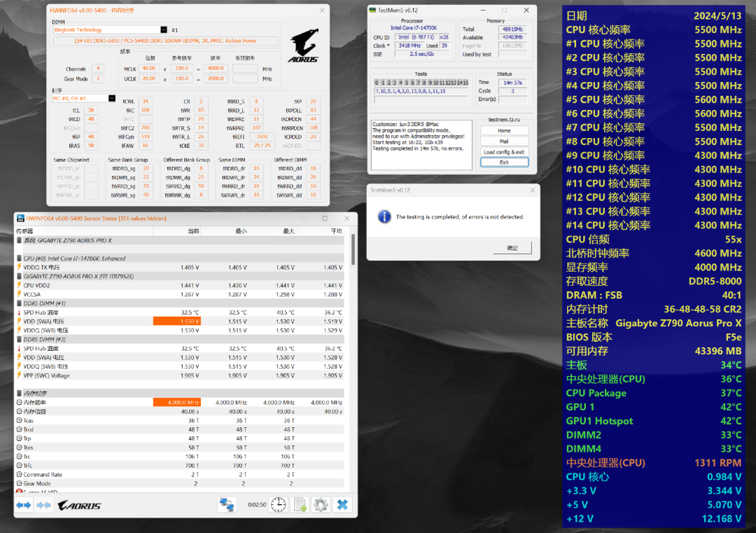
Task: Expand the MC #0, CH #0 selector
Action: click(x=112, y=98)
